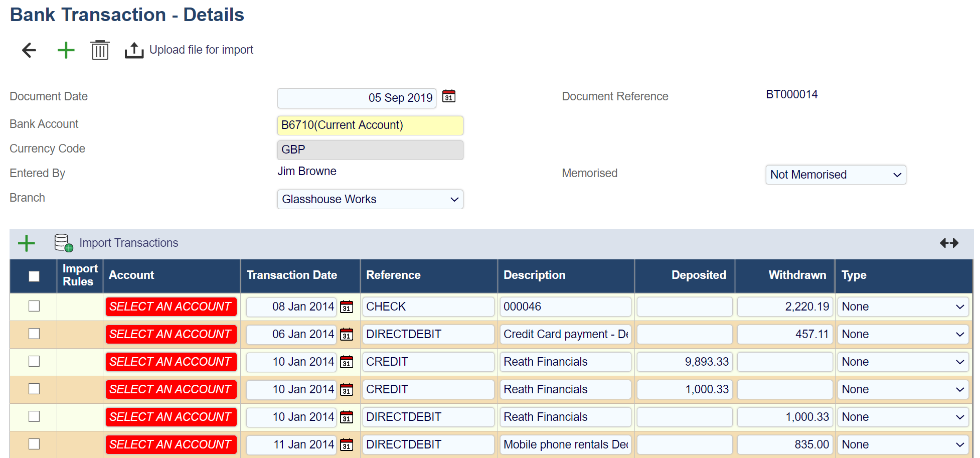
Task: Click SELECT AN ACCOUNT for CHECK row
Action: [171, 307]
